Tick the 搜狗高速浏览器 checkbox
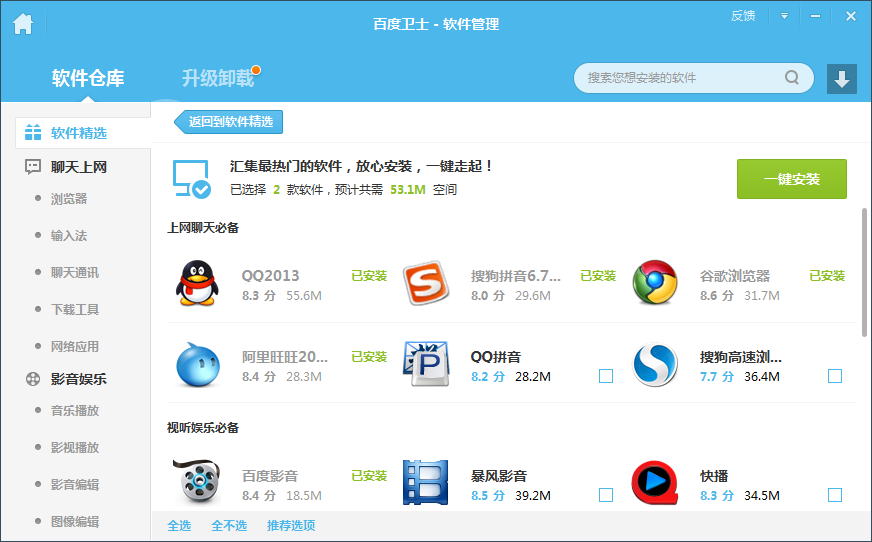This screenshot has width=872, height=542. click(835, 376)
